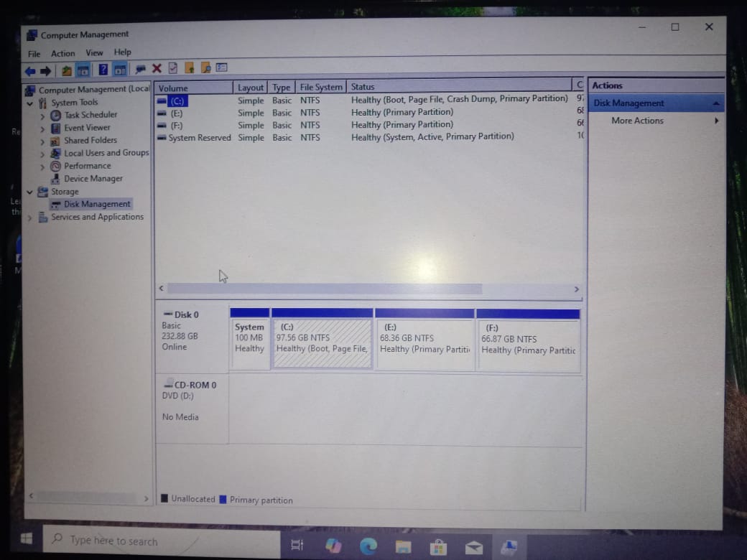Expand the More Actions submenu arrow

coord(715,121)
